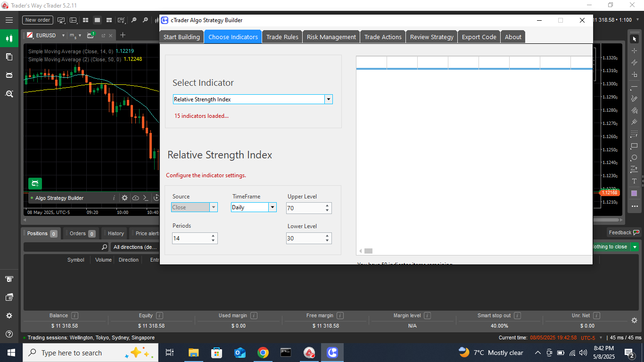Show more drawing tools via three dots
The image size is (644, 362).
tap(634, 206)
